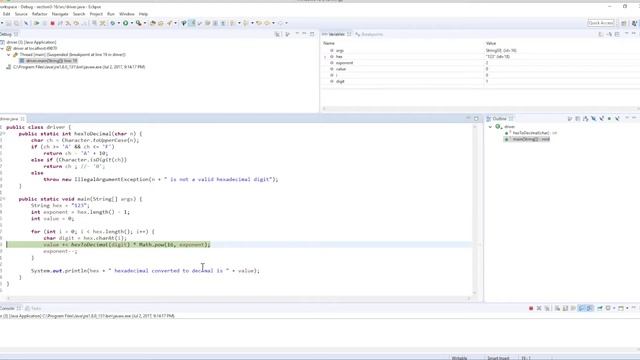Click the Name column header in Variables
This screenshot has width=640, height=360.
tap(329, 43)
